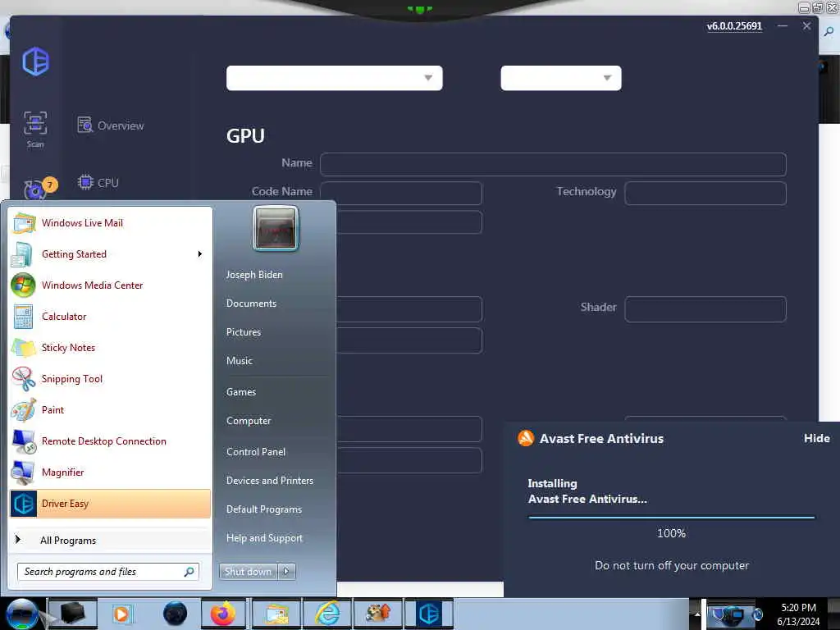This screenshot has width=840, height=630.
Task: Click the search magnifier icon in Start menu
Action: (x=189, y=572)
